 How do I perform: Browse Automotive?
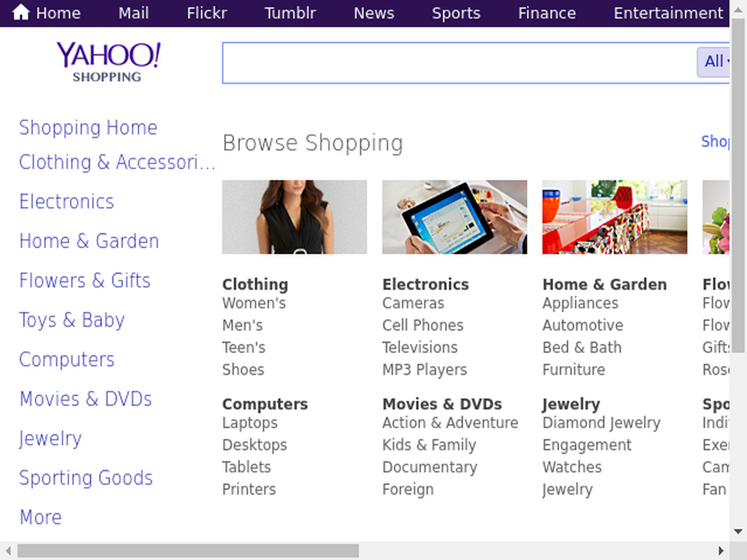coord(583,326)
